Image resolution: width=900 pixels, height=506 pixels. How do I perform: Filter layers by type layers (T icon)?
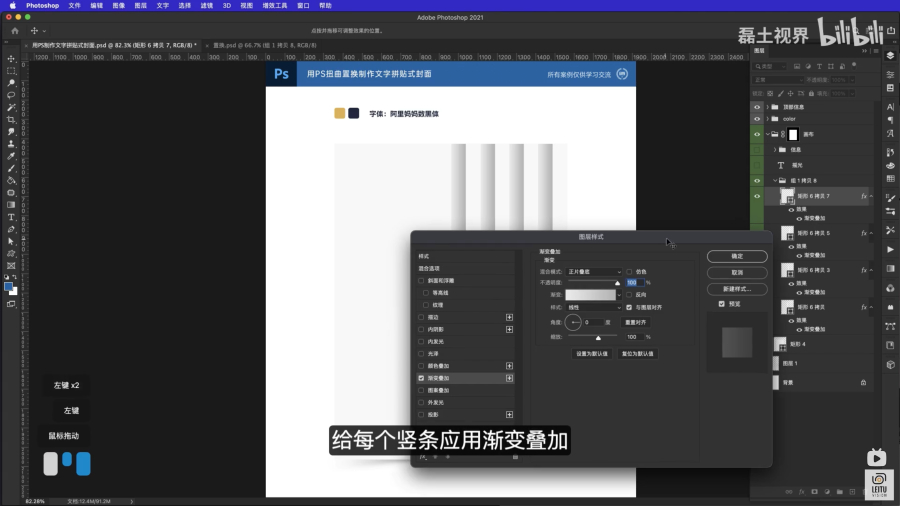click(x=819, y=67)
